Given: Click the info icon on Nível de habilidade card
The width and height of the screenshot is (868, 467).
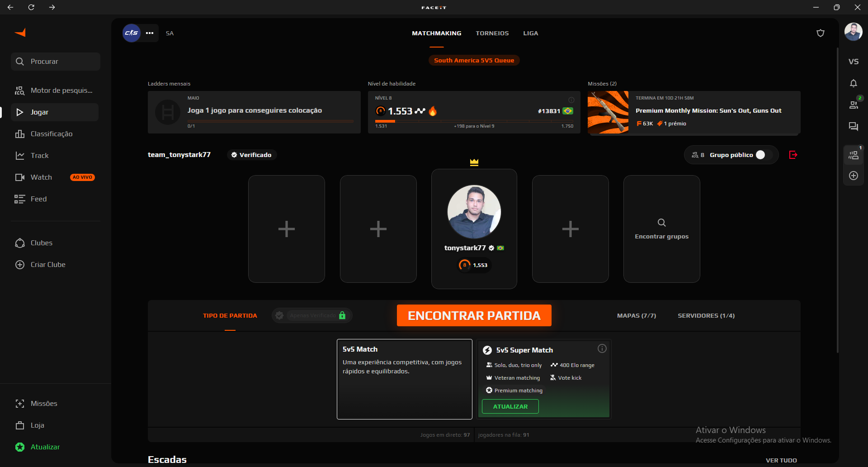Looking at the screenshot, I should pos(571,100).
